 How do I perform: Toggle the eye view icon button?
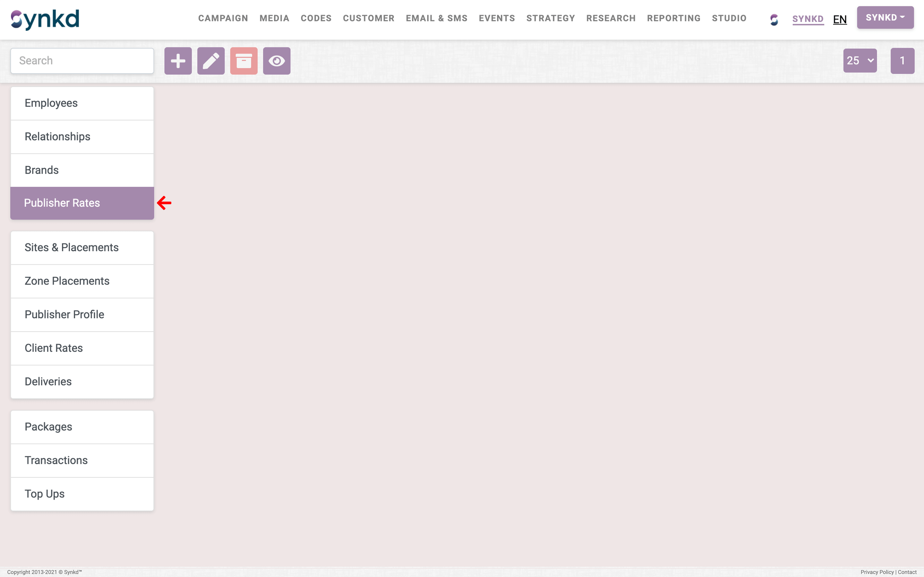(x=277, y=61)
